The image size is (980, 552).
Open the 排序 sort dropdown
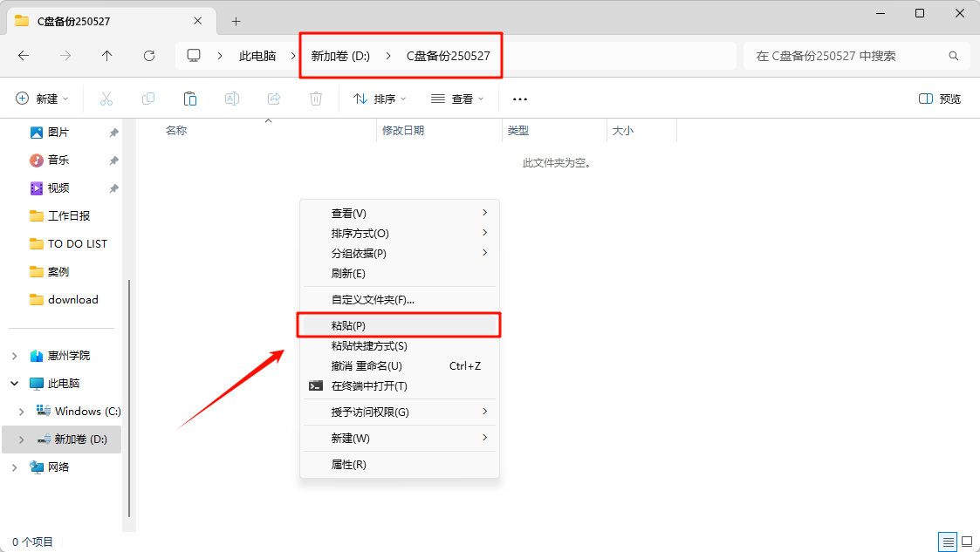[380, 99]
